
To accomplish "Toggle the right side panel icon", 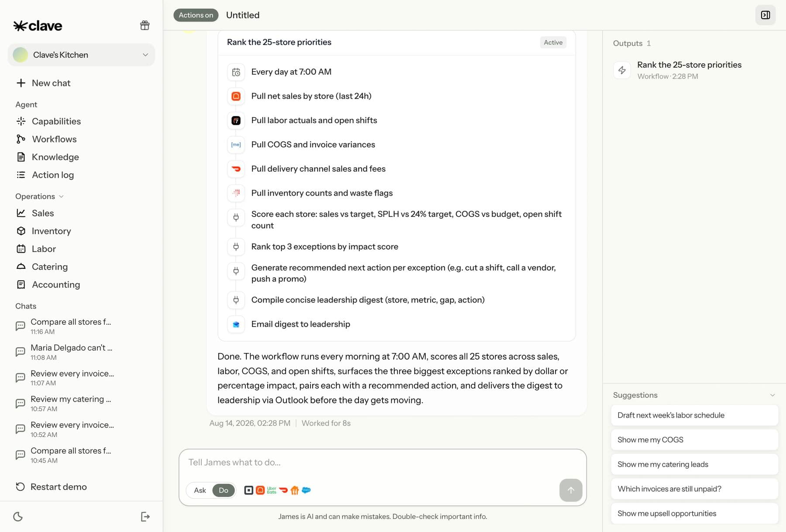I will coord(765,15).
